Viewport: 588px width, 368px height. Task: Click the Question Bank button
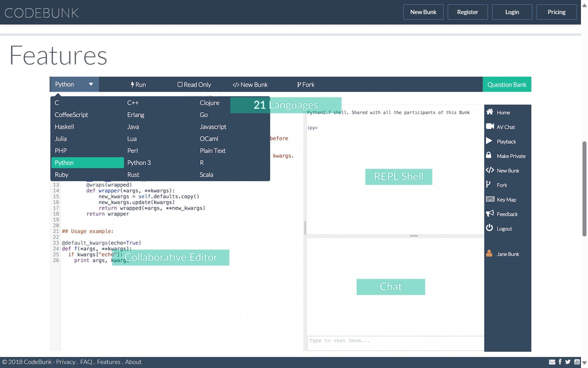point(507,84)
